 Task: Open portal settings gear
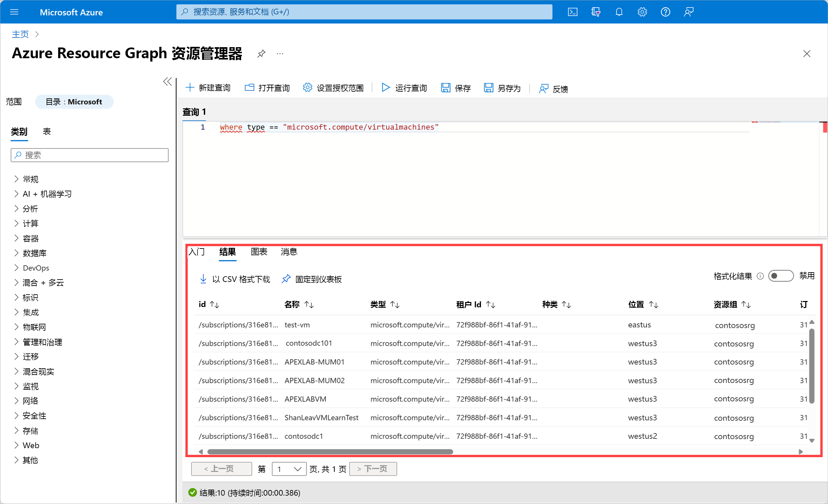coord(642,12)
